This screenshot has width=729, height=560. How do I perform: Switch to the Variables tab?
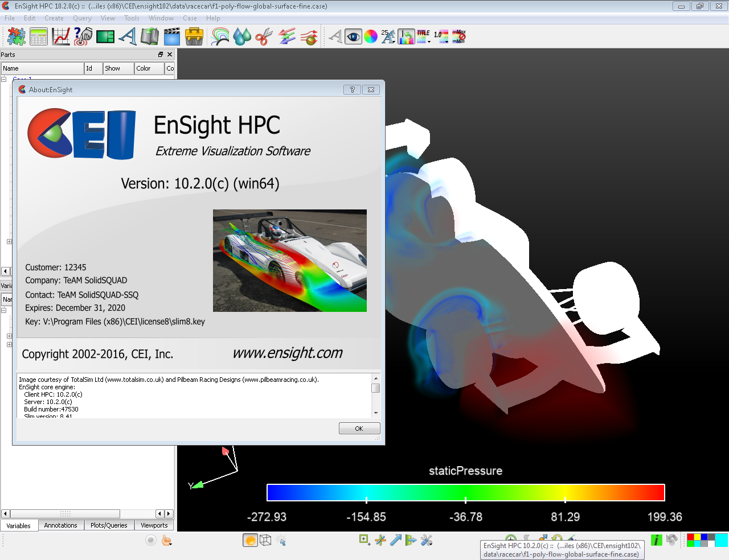[19, 525]
